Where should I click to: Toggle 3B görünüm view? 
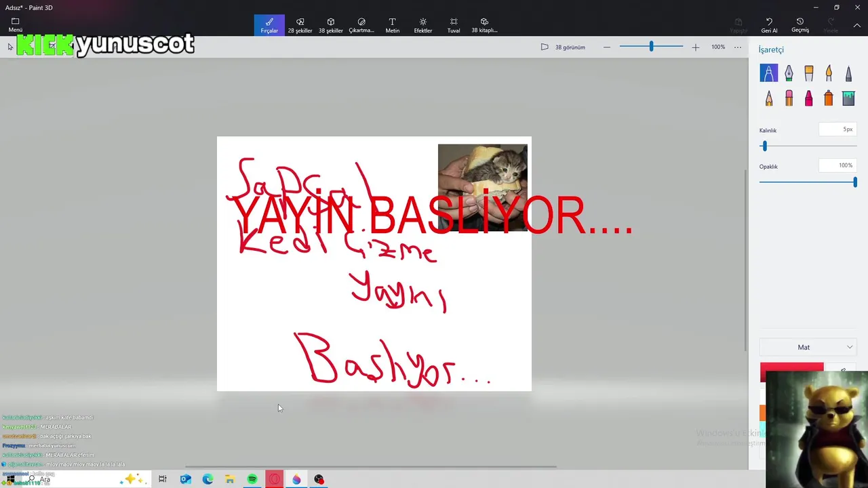(563, 47)
